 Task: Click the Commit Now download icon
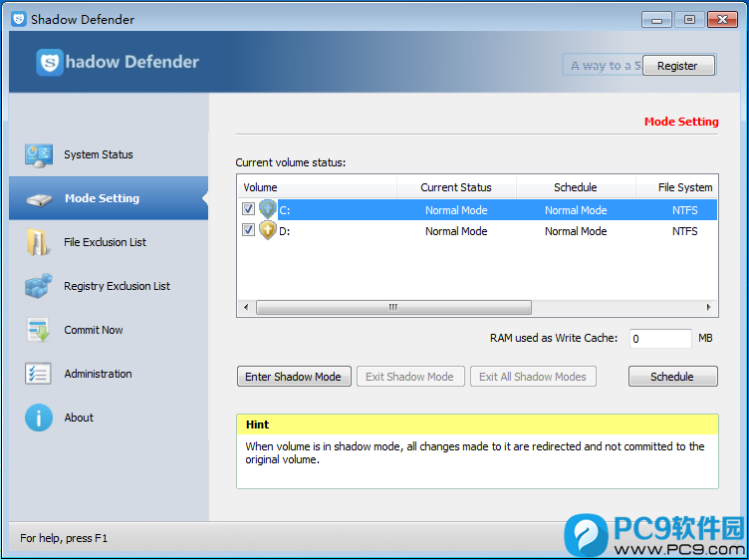pos(38,330)
